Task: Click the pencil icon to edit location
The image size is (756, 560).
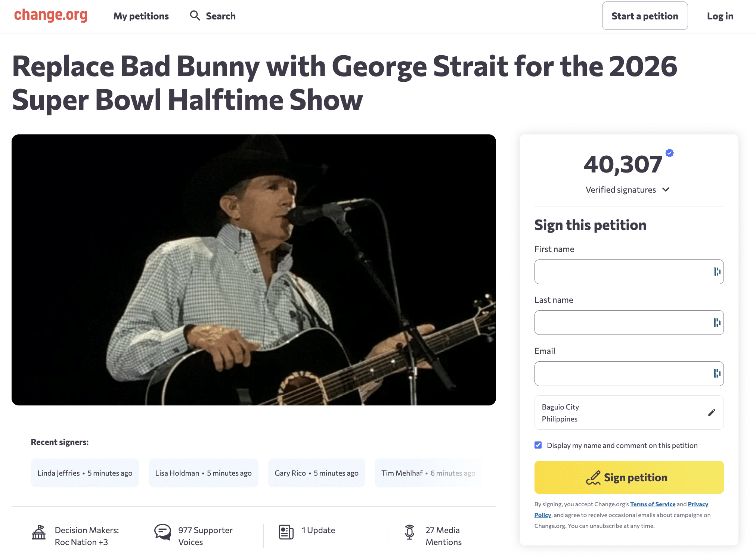Action: coord(712,413)
